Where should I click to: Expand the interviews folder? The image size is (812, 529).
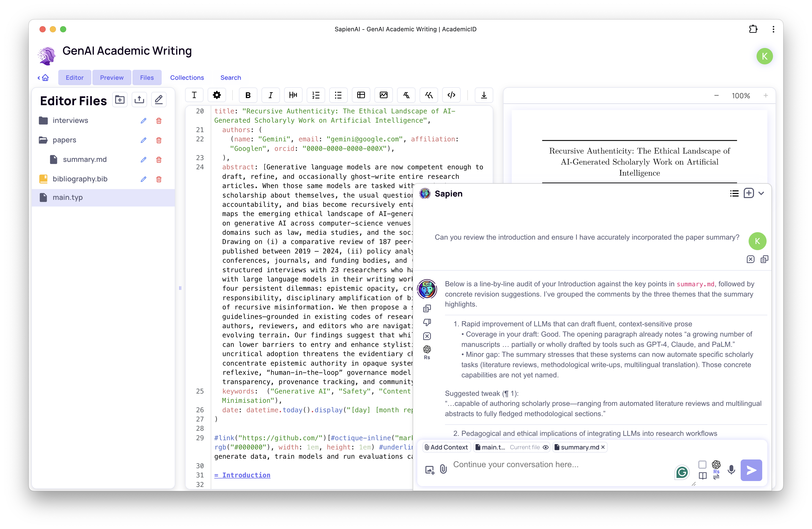(43, 120)
